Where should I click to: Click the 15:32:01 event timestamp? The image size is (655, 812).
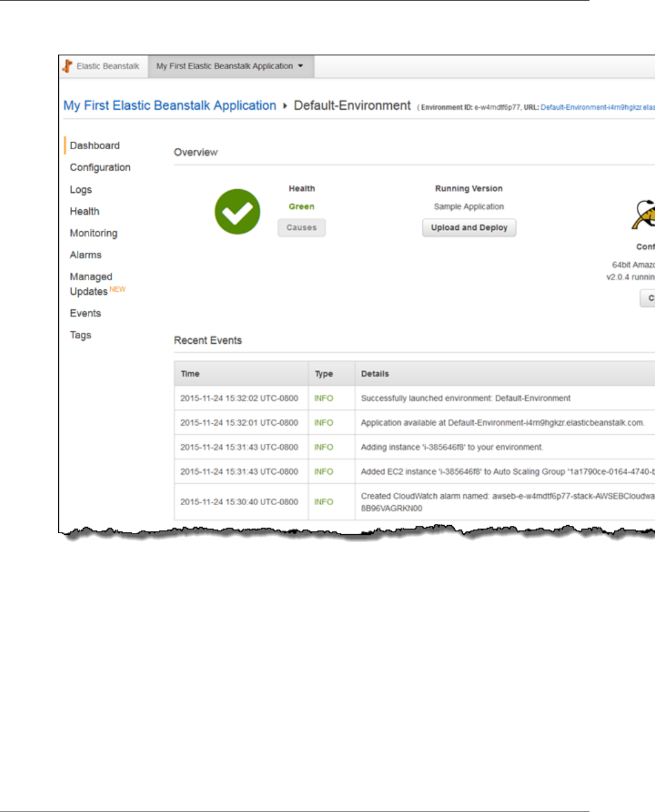pyautogui.click(x=239, y=423)
